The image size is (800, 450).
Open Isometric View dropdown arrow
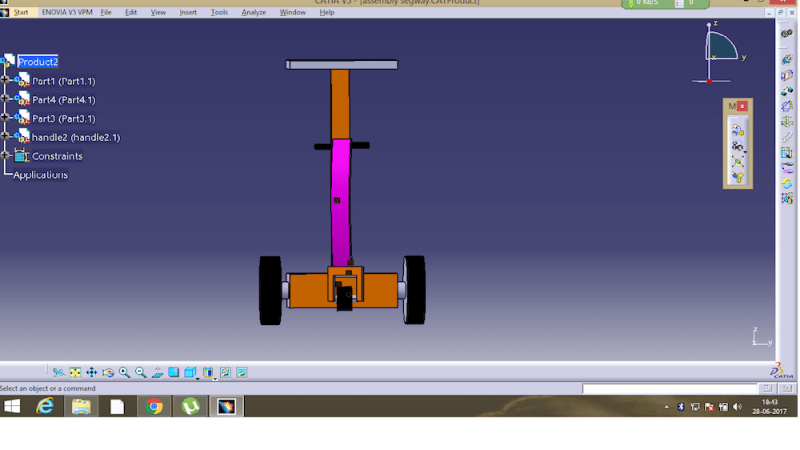click(197, 379)
